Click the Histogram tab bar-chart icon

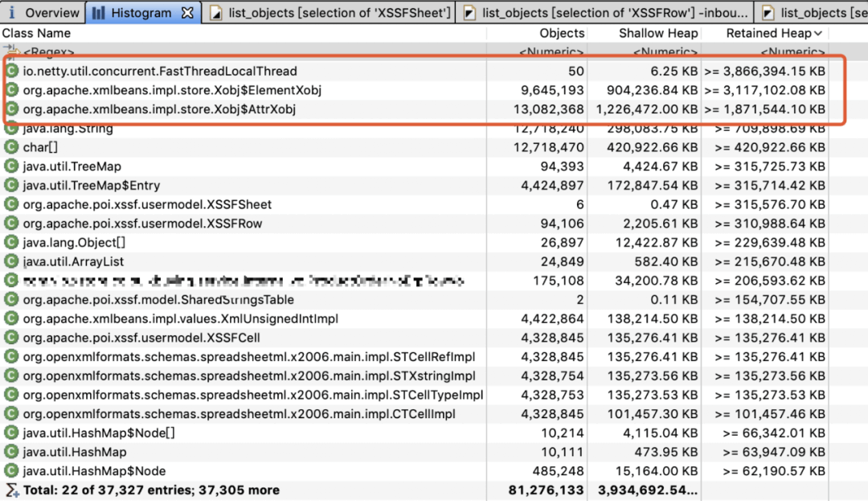coord(99,13)
